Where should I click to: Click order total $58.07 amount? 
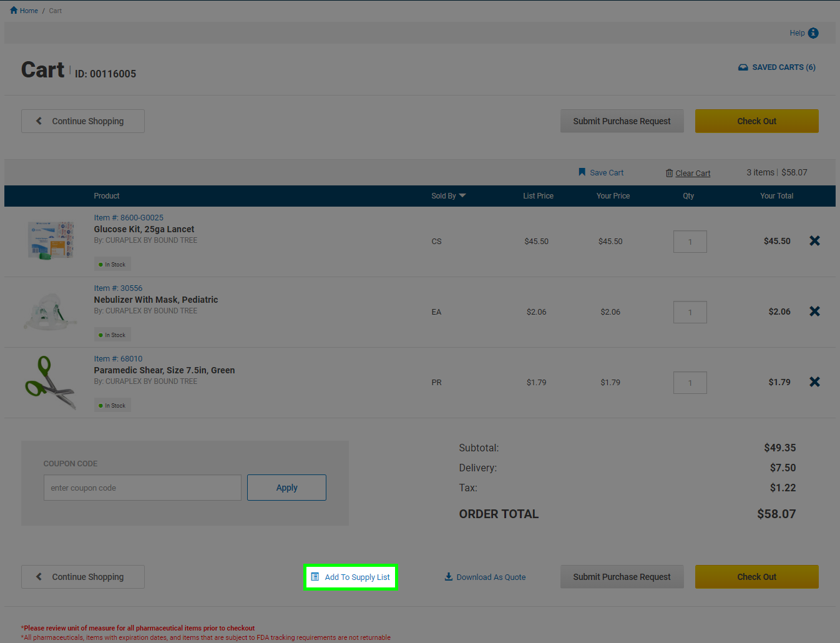[x=776, y=514]
